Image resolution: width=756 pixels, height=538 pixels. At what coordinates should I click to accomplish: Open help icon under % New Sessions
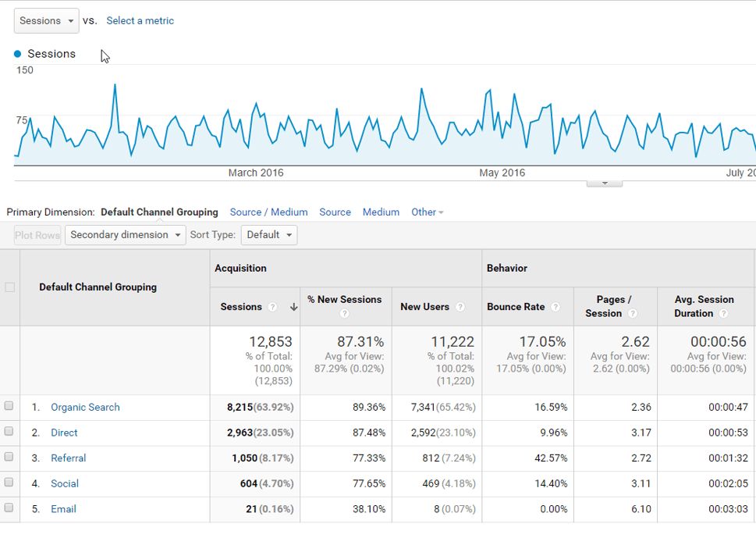tap(344, 314)
